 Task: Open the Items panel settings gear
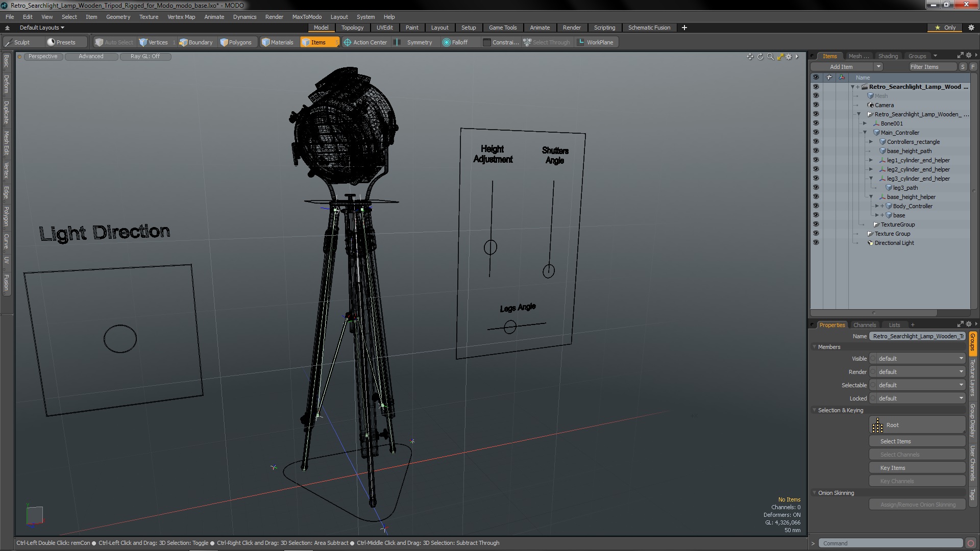pyautogui.click(x=969, y=56)
